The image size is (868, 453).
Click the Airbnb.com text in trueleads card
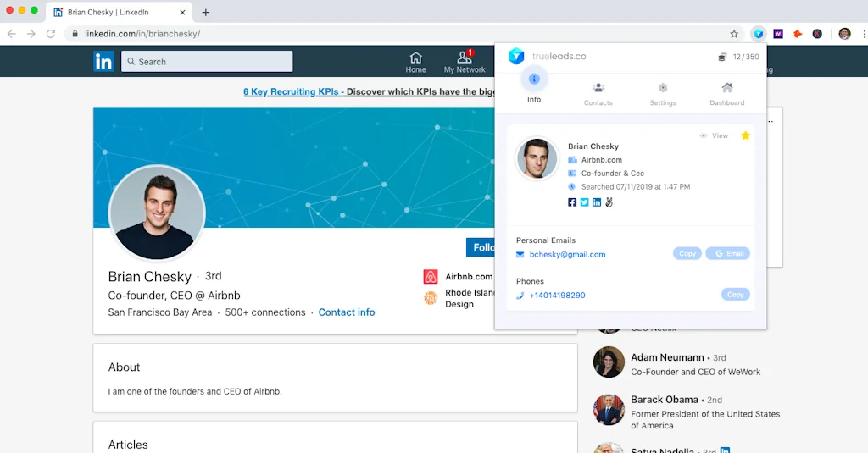tap(601, 160)
